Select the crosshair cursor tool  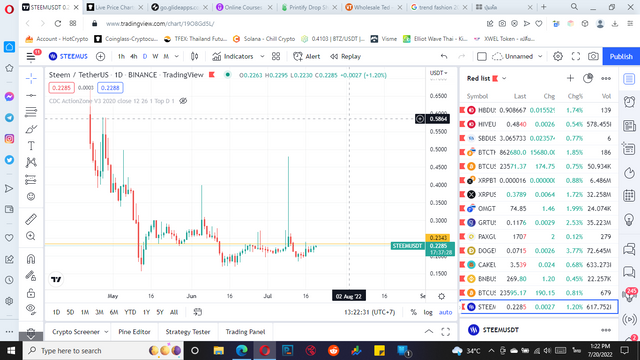pos(31,78)
